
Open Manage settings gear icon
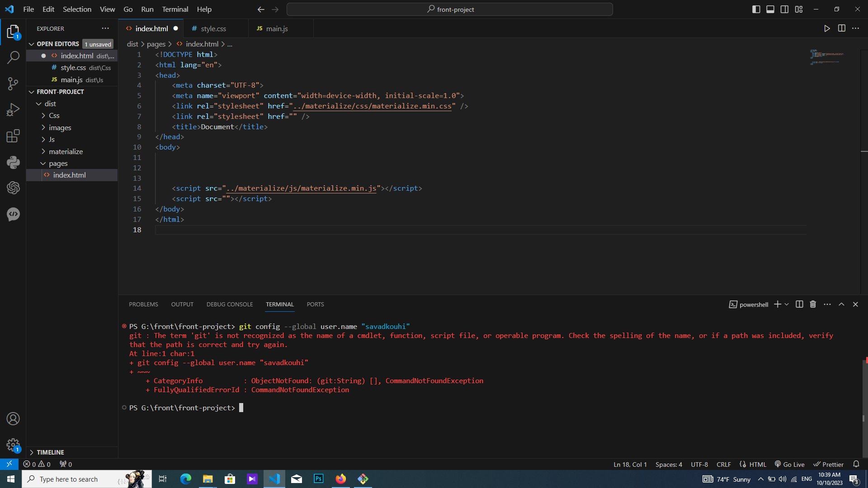pos(13,445)
